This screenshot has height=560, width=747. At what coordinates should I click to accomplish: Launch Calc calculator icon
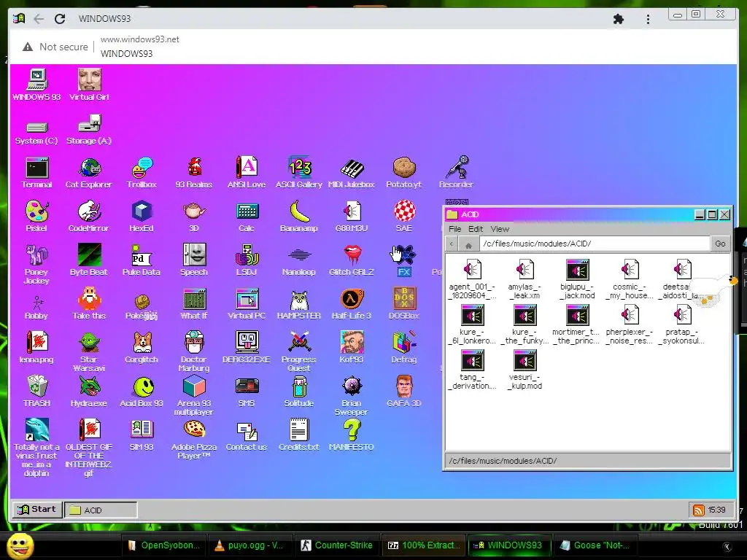pyautogui.click(x=247, y=216)
